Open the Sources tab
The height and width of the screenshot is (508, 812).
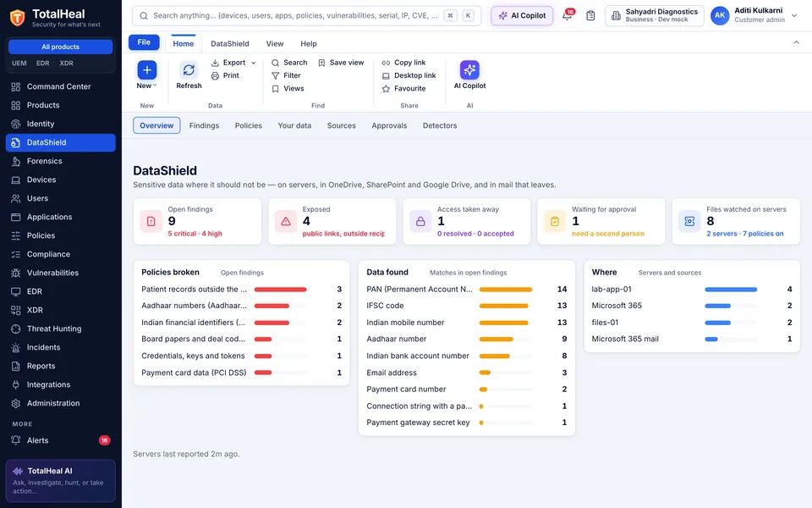tap(341, 125)
